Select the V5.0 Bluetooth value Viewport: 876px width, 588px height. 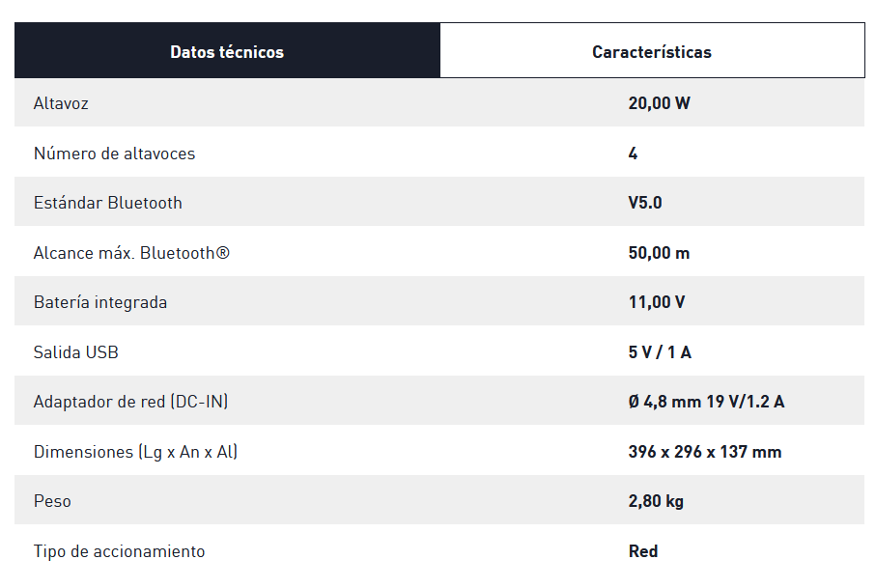coord(645,203)
